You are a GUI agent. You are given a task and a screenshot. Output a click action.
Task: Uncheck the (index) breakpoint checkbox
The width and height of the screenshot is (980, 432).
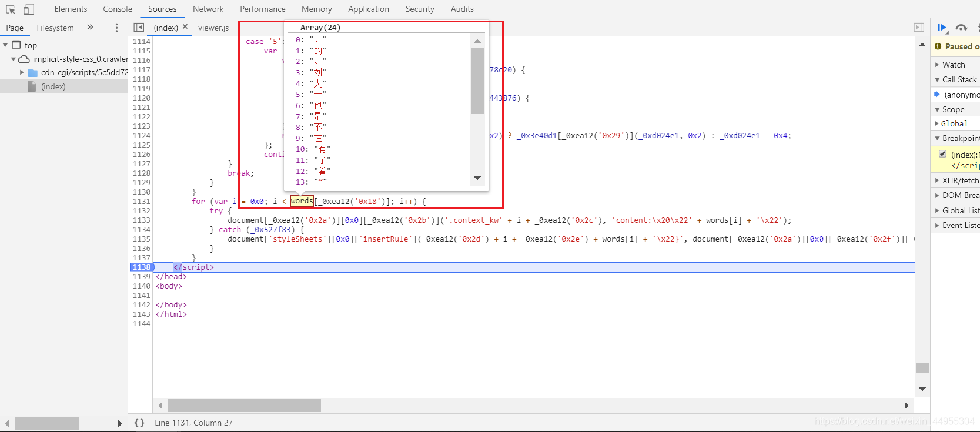click(x=943, y=154)
